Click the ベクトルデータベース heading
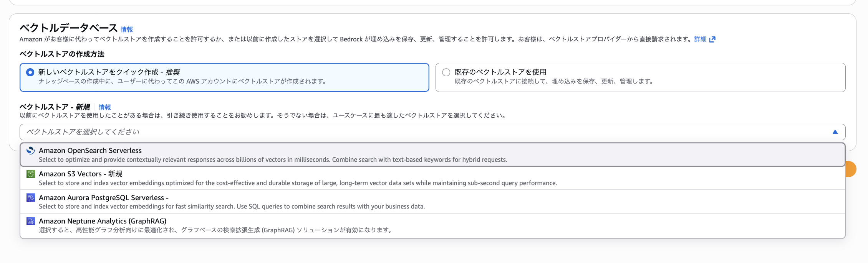This screenshot has width=868, height=263. (69, 28)
